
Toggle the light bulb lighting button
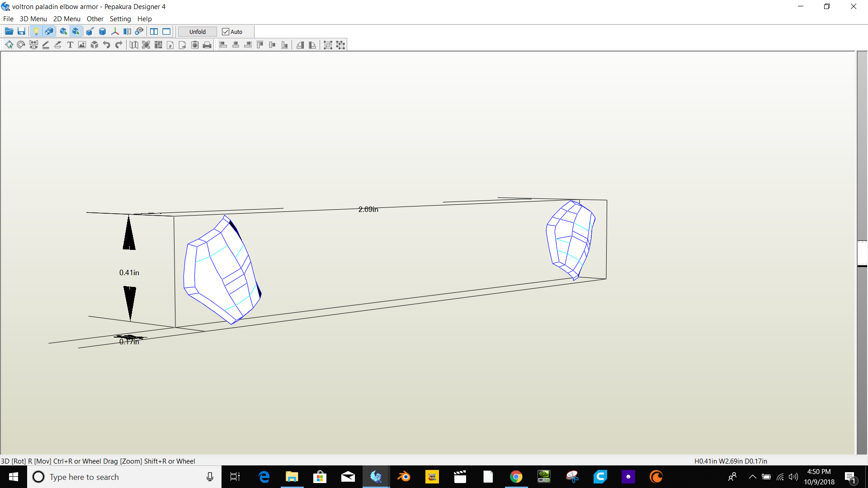click(x=36, y=32)
